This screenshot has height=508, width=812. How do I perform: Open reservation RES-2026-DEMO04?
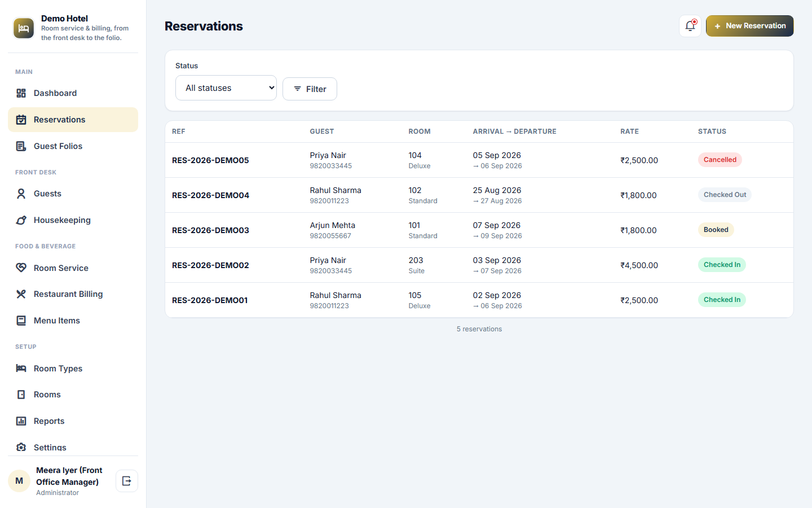[210, 195]
